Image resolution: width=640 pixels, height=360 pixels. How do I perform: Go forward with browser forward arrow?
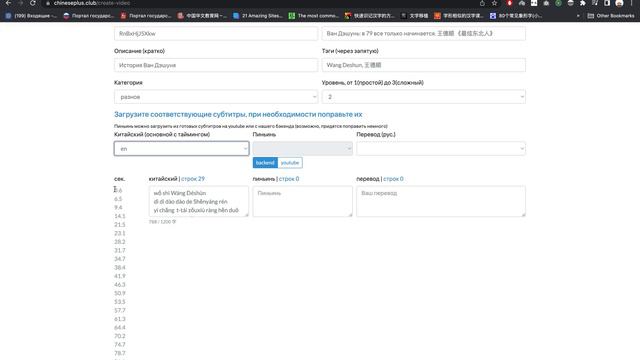click(x=20, y=3)
